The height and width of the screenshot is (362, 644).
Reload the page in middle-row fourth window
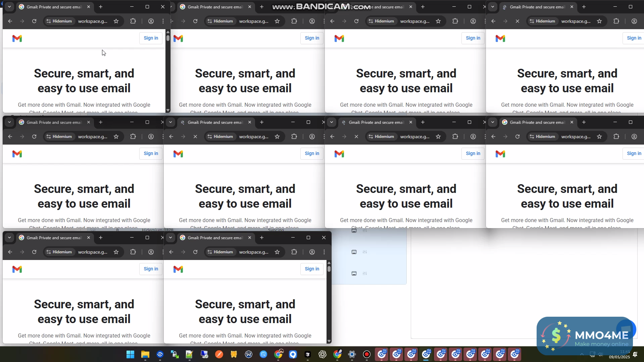[x=517, y=137]
